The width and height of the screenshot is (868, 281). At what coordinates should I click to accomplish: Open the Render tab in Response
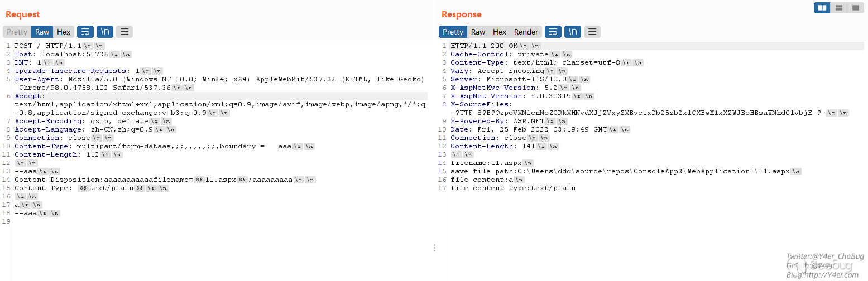[526, 32]
